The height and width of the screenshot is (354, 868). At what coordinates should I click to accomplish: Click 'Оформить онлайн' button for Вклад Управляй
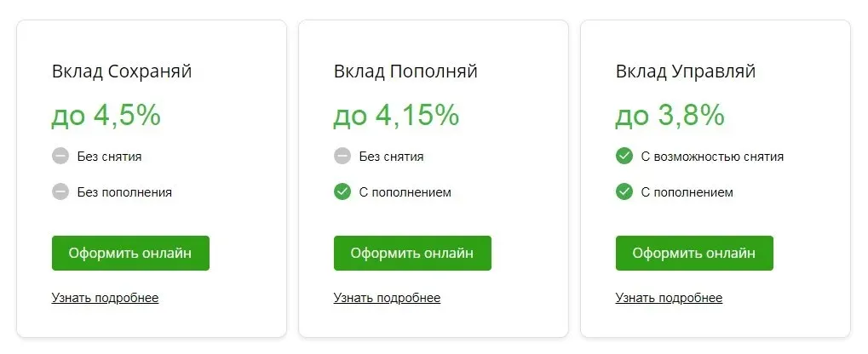694,254
